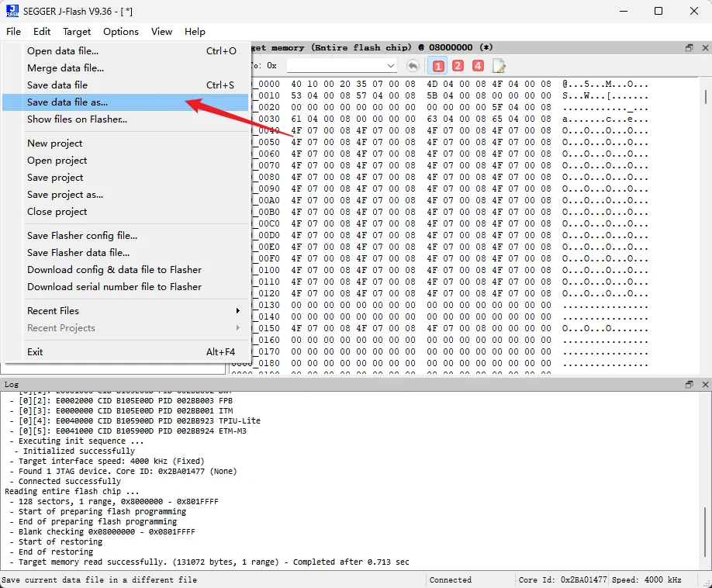This screenshot has height=588, width=712.
Task: Click ASCII column text 'S...W...[.......'
Action: coord(605,96)
